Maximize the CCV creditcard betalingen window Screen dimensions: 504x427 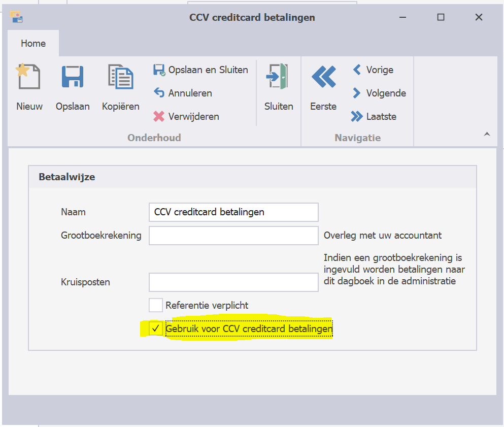click(x=441, y=17)
